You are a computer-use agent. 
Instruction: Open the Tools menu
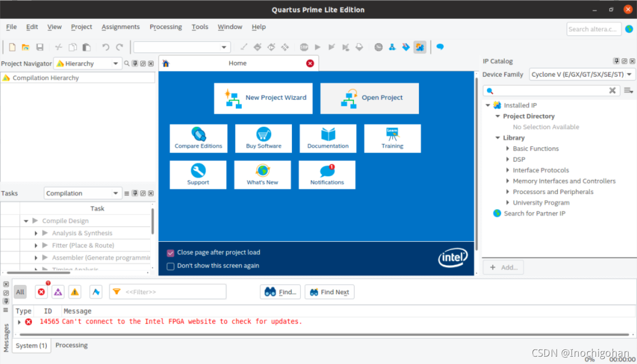[200, 27]
